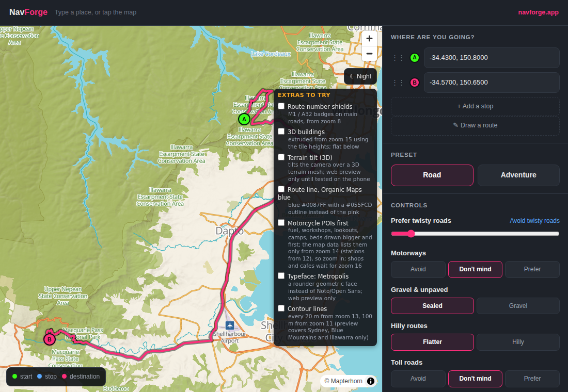The width and height of the screenshot is (568, 392).
Task: Choose Flatter for Hilly routes
Action: 432,342
